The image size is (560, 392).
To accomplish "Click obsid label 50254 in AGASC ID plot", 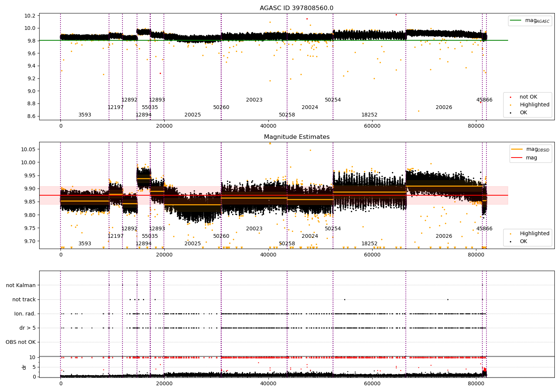I will (333, 100).
